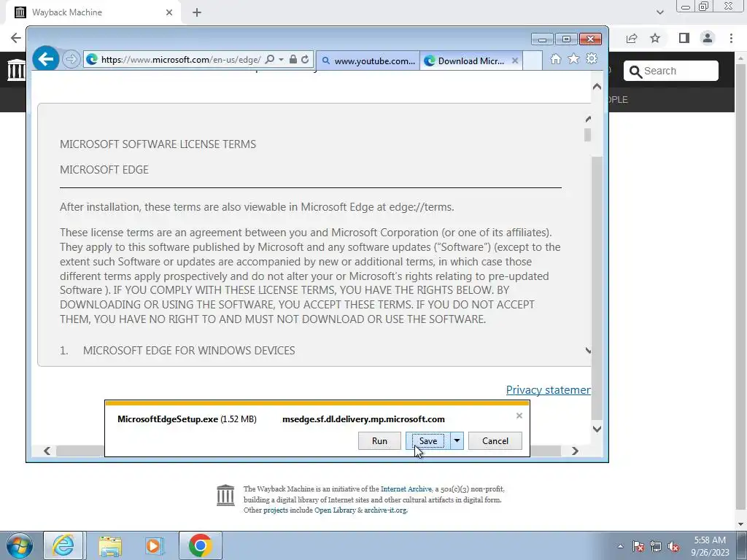Screen dimensions: 747x560
Task: Open IE Tools gear menu
Action: (592, 58)
